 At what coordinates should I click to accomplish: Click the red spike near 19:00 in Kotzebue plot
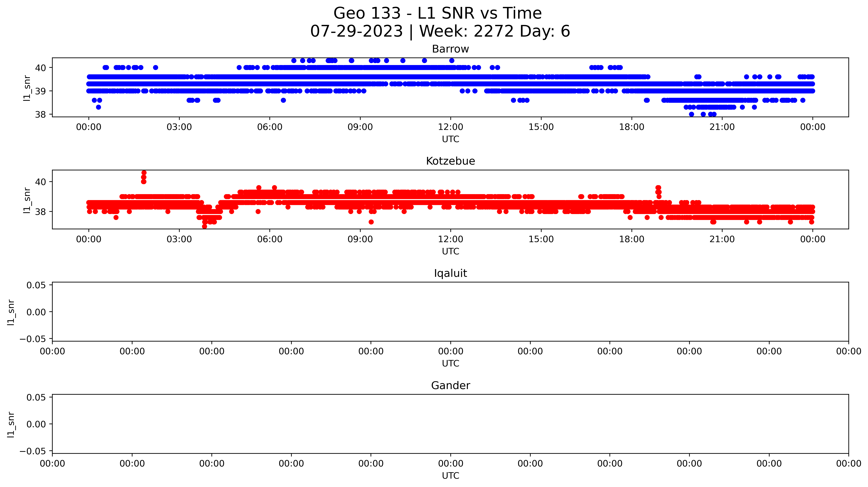click(658, 192)
